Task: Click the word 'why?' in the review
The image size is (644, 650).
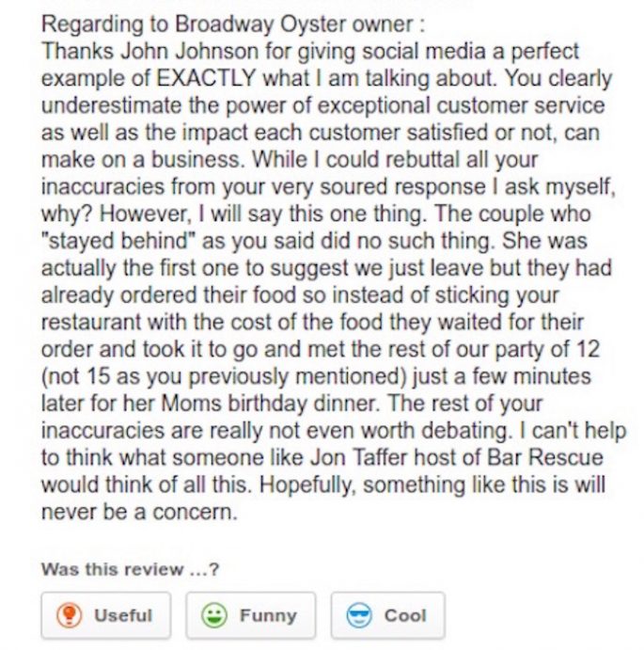Action: click(67, 214)
